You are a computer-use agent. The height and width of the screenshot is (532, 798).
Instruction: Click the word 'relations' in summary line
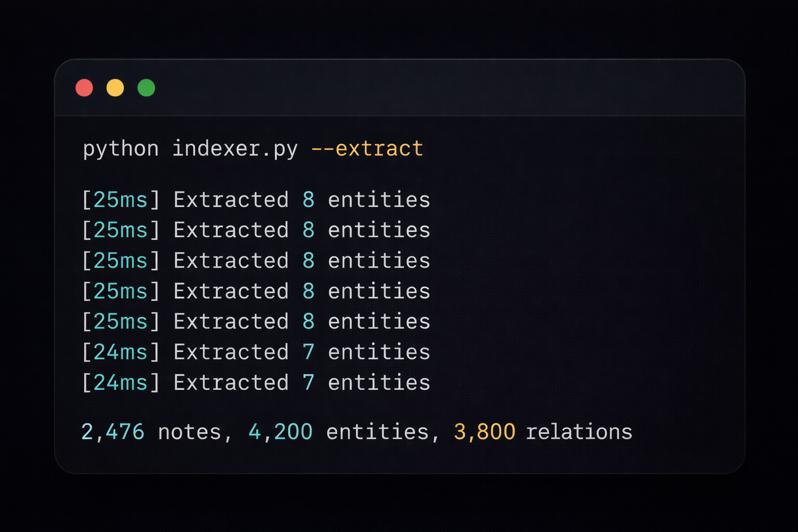coord(579,431)
